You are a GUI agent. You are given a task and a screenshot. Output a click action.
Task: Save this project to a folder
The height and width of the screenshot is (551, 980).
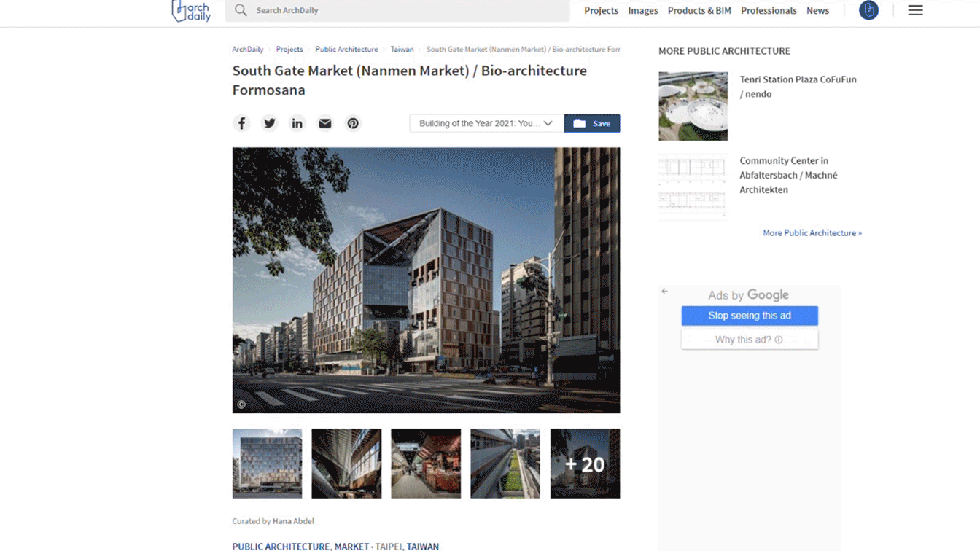point(592,123)
